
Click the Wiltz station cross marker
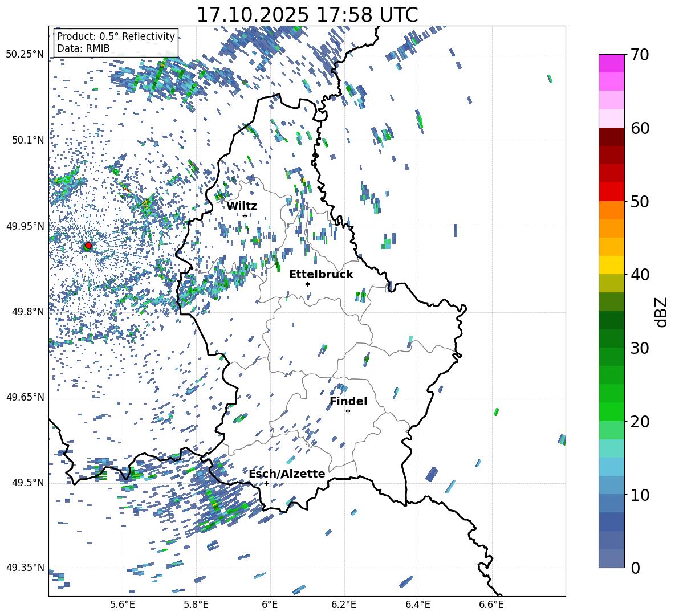(x=245, y=215)
